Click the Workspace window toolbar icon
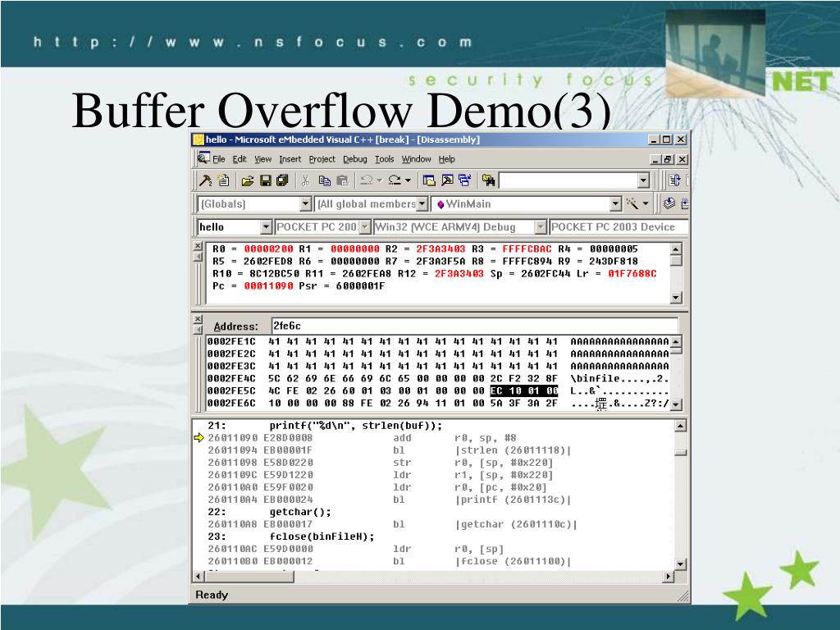This screenshot has height=630, width=840. click(429, 180)
